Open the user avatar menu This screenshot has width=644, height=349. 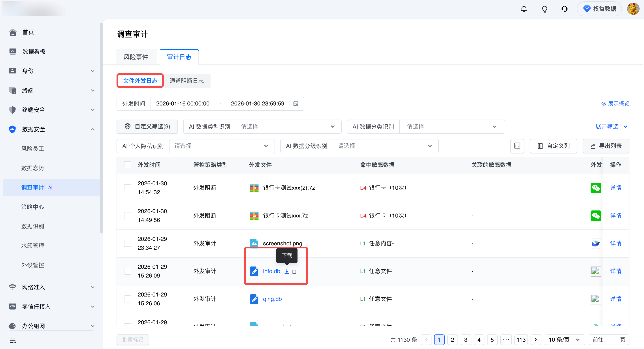[x=633, y=9]
